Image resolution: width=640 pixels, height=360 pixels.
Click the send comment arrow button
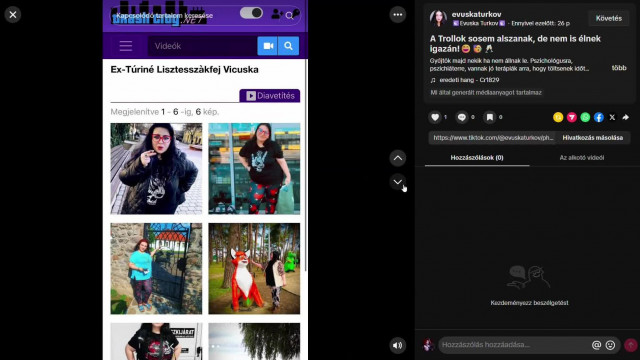tap(631, 345)
